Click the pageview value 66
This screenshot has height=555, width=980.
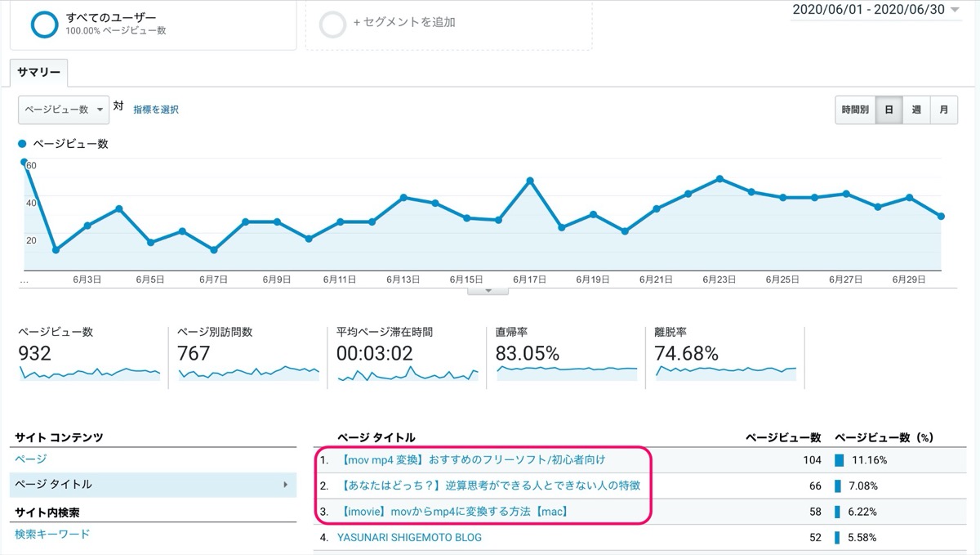[815, 486]
